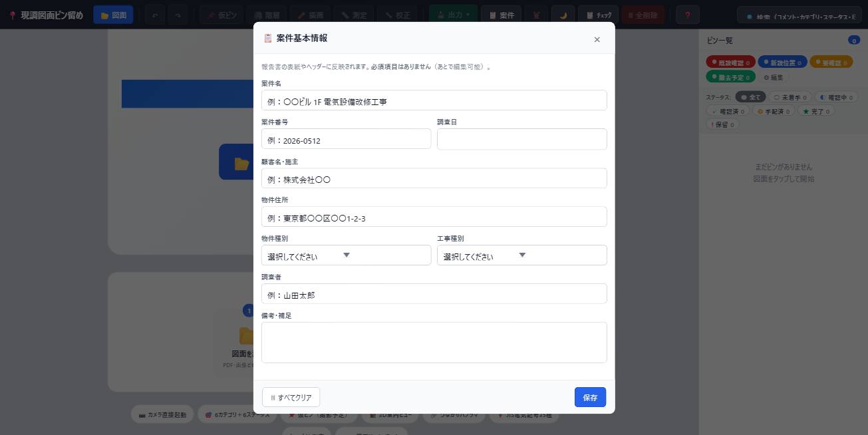Close the 案件基本情報 dialog
Image resolution: width=868 pixels, height=435 pixels.
(x=597, y=39)
